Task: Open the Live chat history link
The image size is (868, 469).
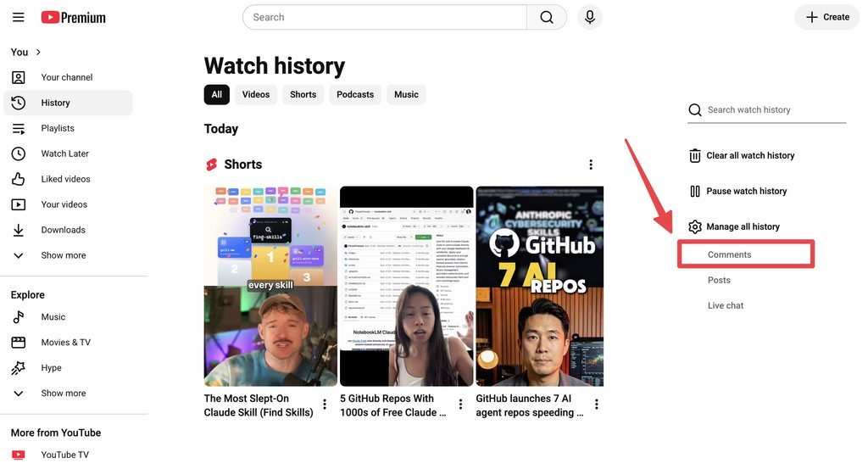Action: pyautogui.click(x=726, y=305)
